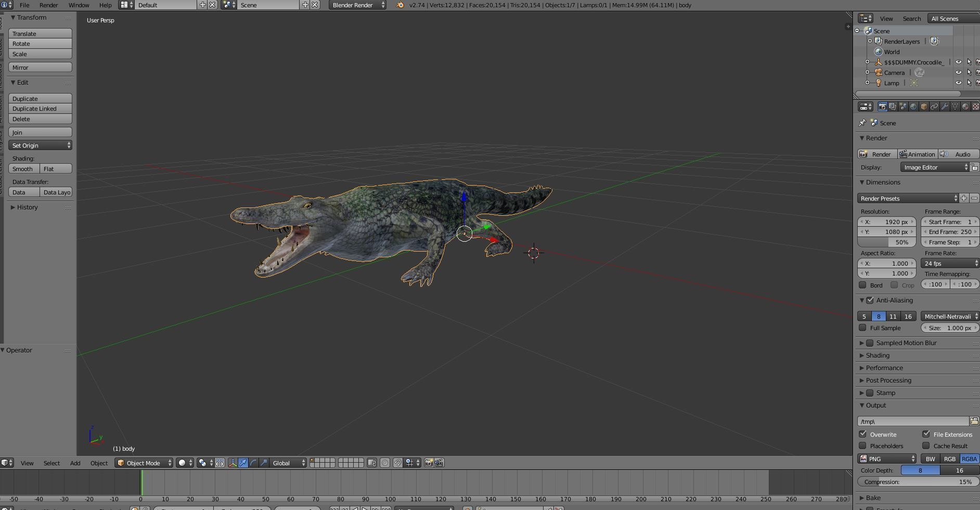Expand $$$DUMMY.Crocodile_ in the outliner tree
Image resolution: width=980 pixels, height=510 pixels.
tap(867, 62)
